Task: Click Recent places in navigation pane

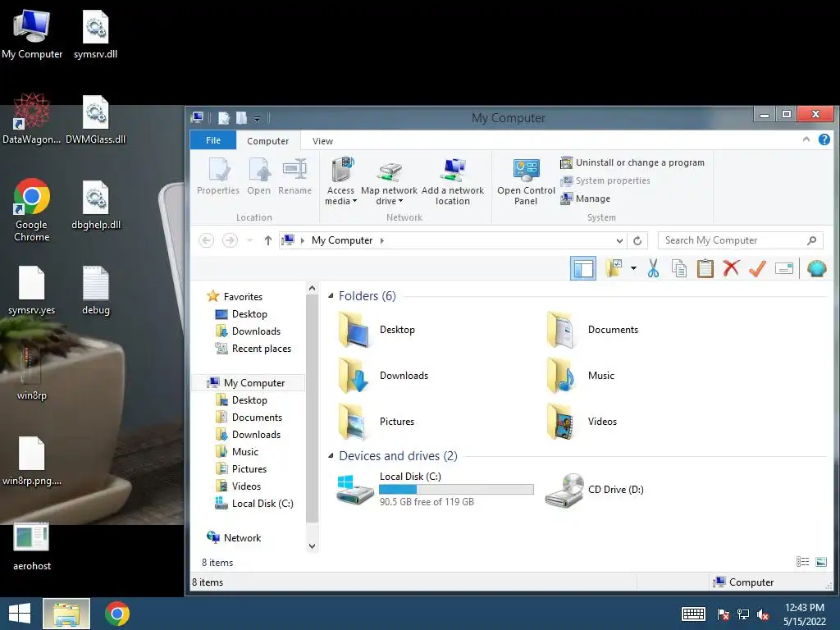Action: click(253, 349)
